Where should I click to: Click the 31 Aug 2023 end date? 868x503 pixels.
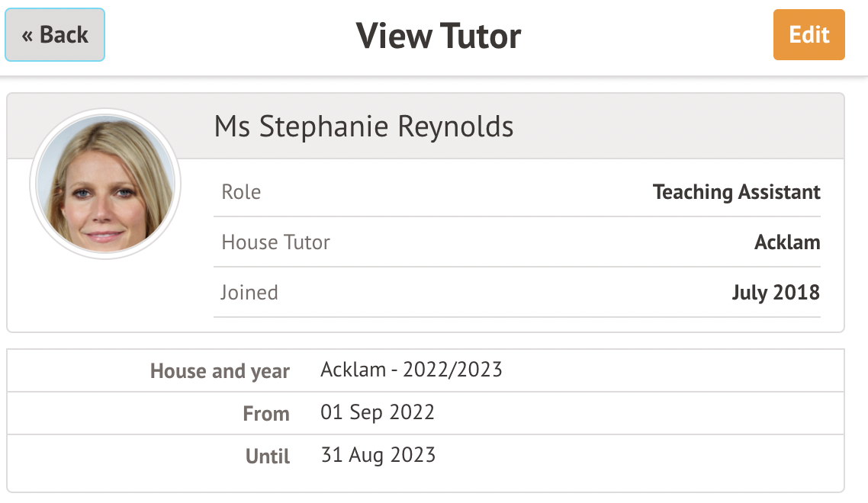(x=378, y=456)
